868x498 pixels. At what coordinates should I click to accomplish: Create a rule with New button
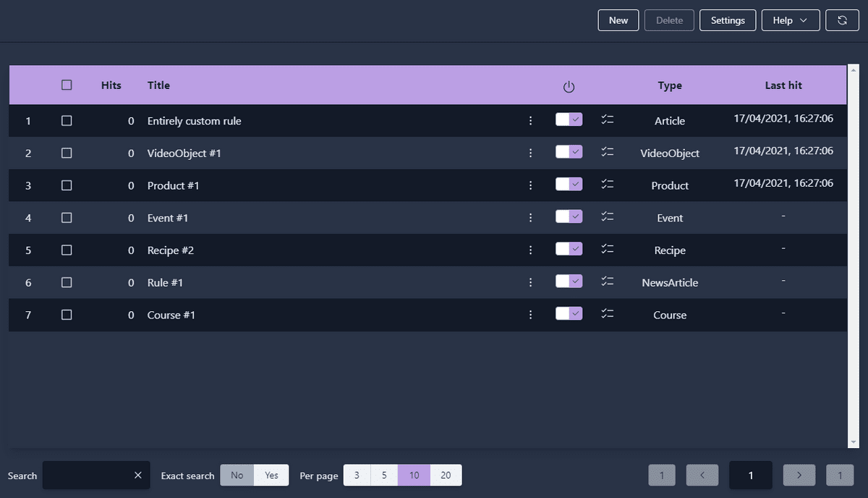pos(618,20)
